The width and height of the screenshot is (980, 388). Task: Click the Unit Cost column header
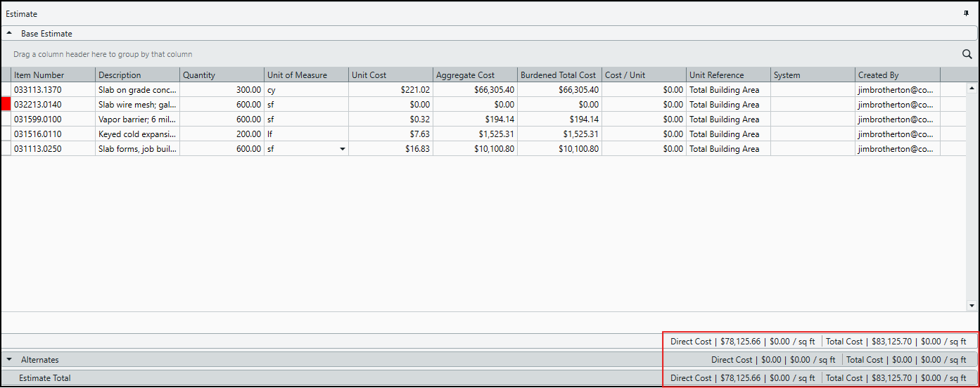click(390, 75)
